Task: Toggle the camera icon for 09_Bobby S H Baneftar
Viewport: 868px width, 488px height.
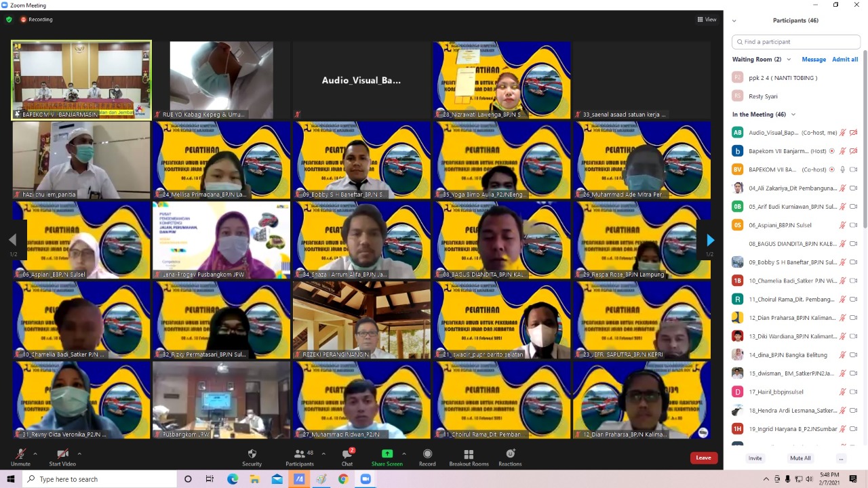Action: [854, 262]
